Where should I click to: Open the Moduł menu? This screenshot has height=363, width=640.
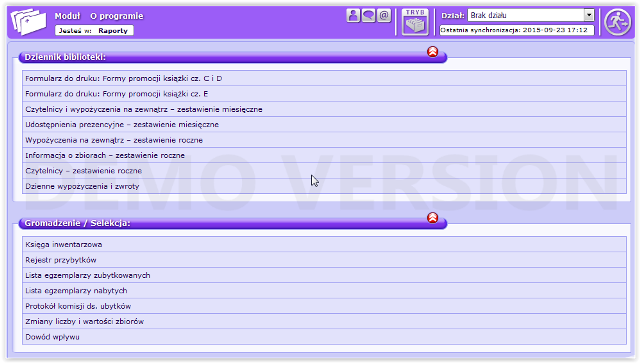67,16
